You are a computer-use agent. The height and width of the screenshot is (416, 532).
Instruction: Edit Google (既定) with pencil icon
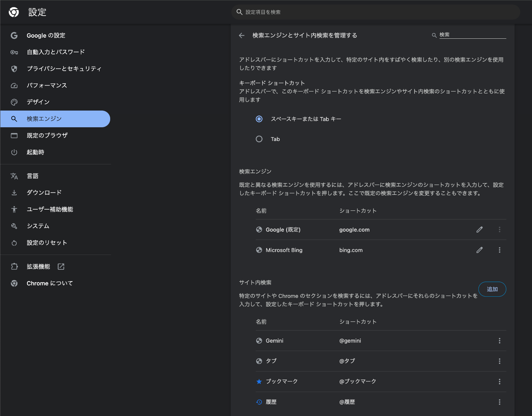click(x=480, y=229)
